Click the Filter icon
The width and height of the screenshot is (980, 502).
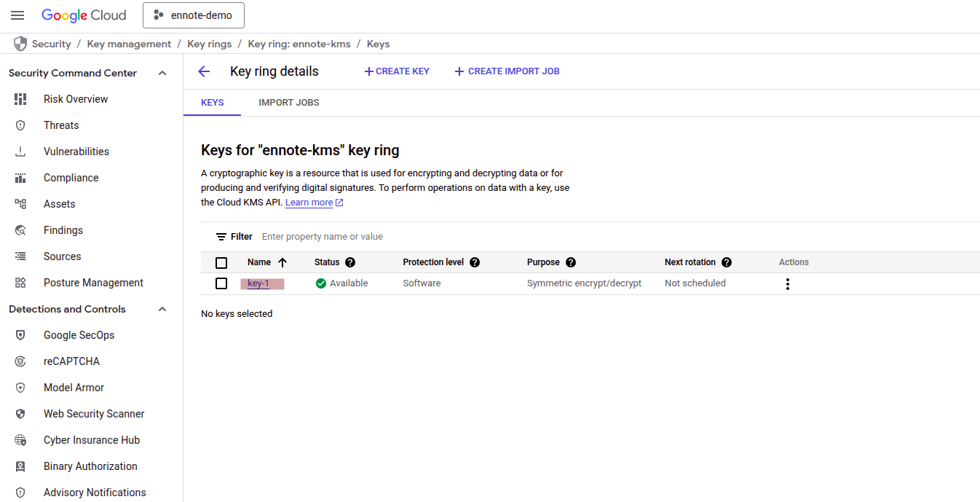[x=221, y=237]
